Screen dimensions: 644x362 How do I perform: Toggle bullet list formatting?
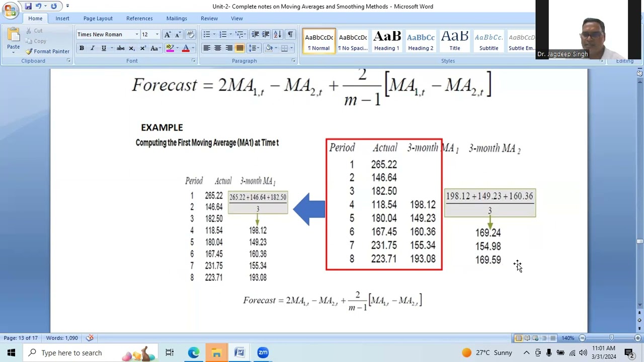206,34
